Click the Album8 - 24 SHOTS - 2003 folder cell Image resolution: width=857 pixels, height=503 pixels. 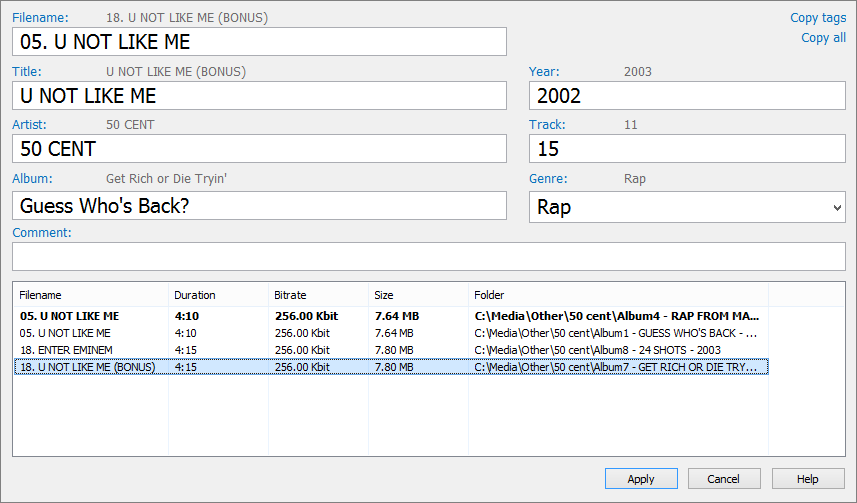click(597, 350)
